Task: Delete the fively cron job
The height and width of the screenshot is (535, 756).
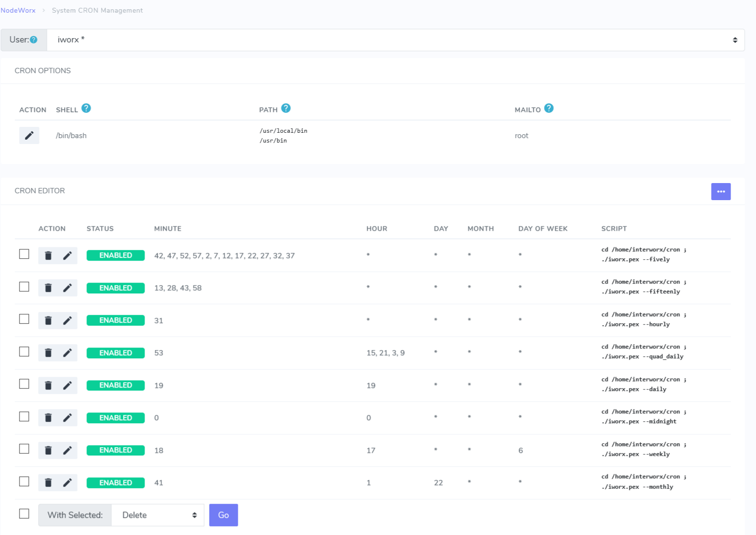Action: [x=48, y=255]
